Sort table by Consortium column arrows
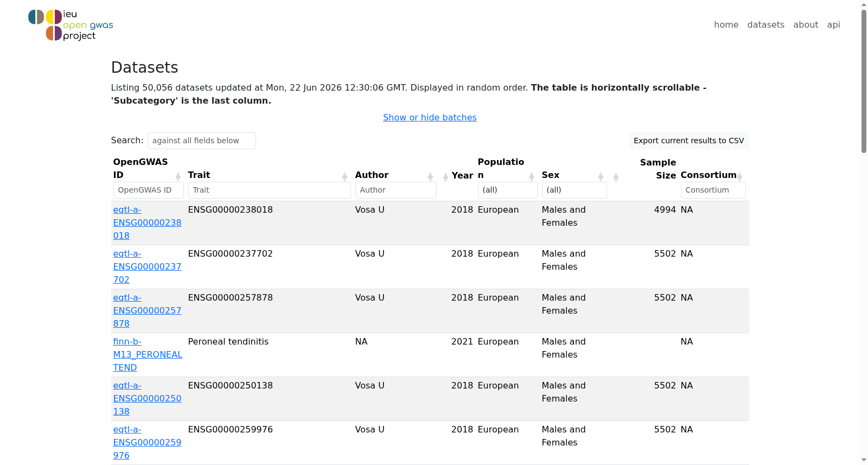 (739, 176)
